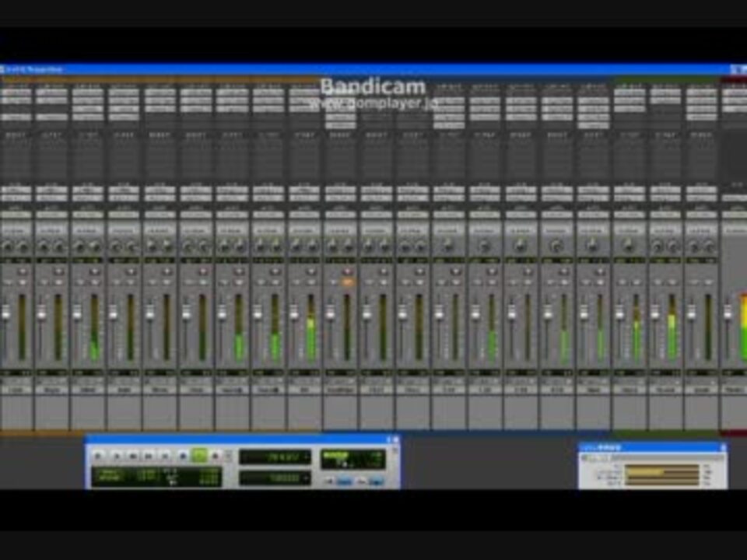Viewport: 747px width, 560px height.
Task: Open automation mode selector on sixth channel strip
Action: (196, 215)
